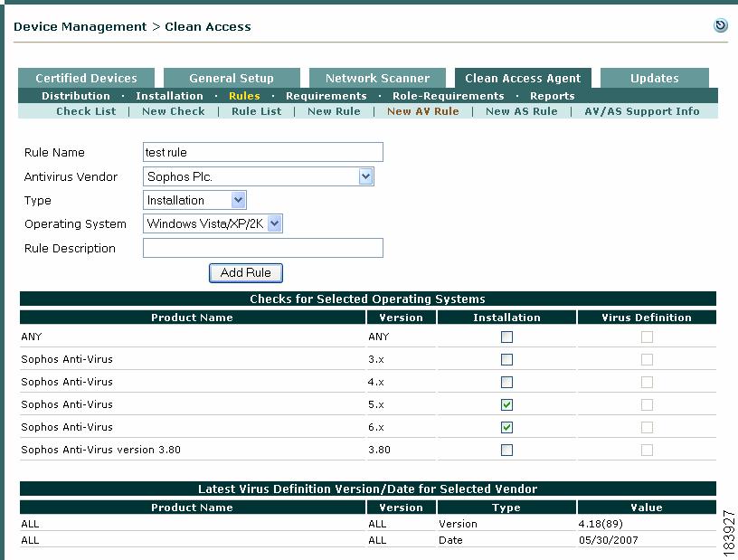Viewport: 738px width, 560px height.
Task: Click the 'Checks for Selected Operating Systems' header
Action: click(x=367, y=299)
